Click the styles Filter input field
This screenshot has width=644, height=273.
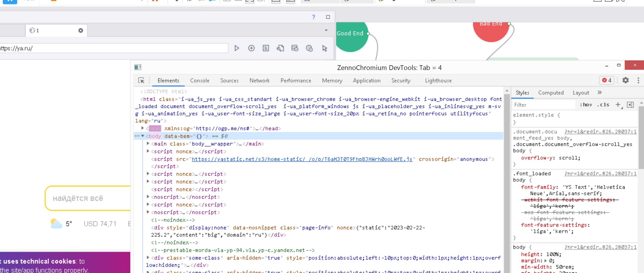[x=543, y=105]
